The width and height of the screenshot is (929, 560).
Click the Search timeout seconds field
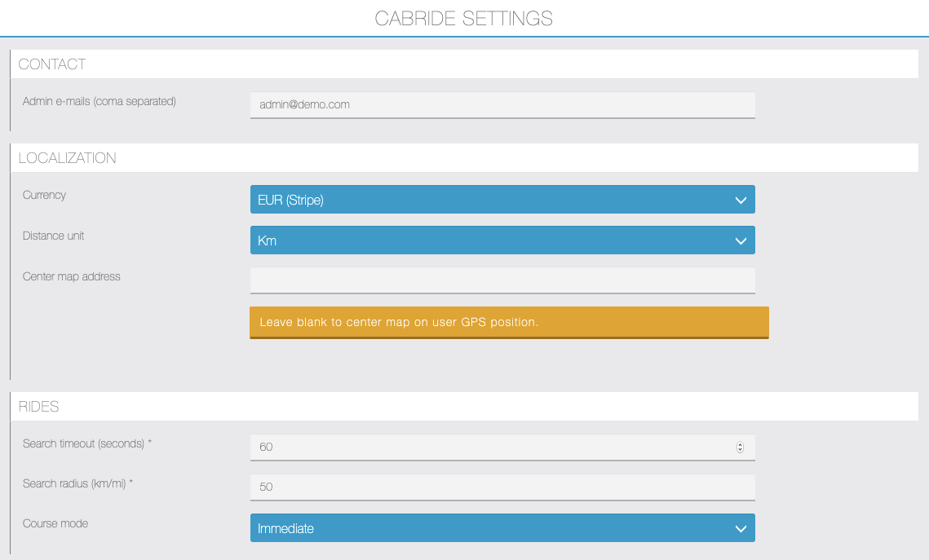click(x=502, y=447)
